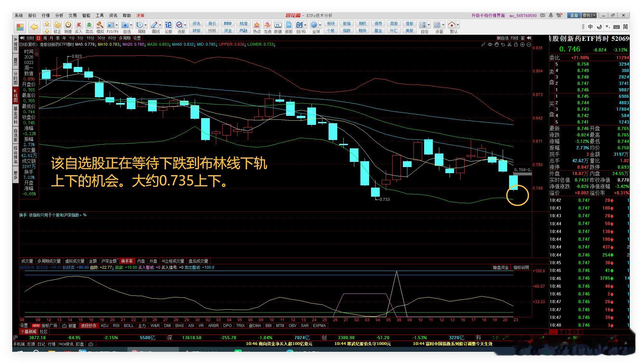Click the 卖出 (sell) toolbar icon
The image size is (642, 364).
pos(89,25)
